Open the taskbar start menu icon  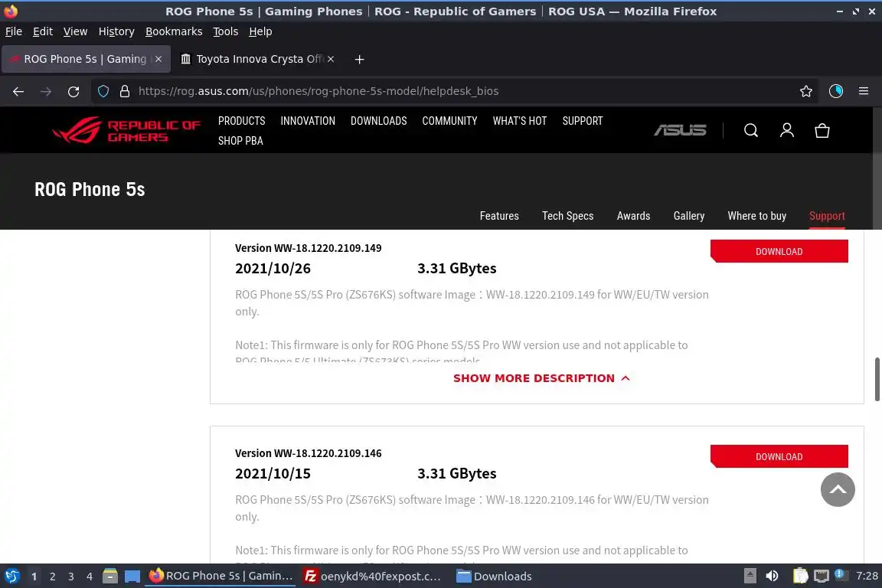click(12, 577)
